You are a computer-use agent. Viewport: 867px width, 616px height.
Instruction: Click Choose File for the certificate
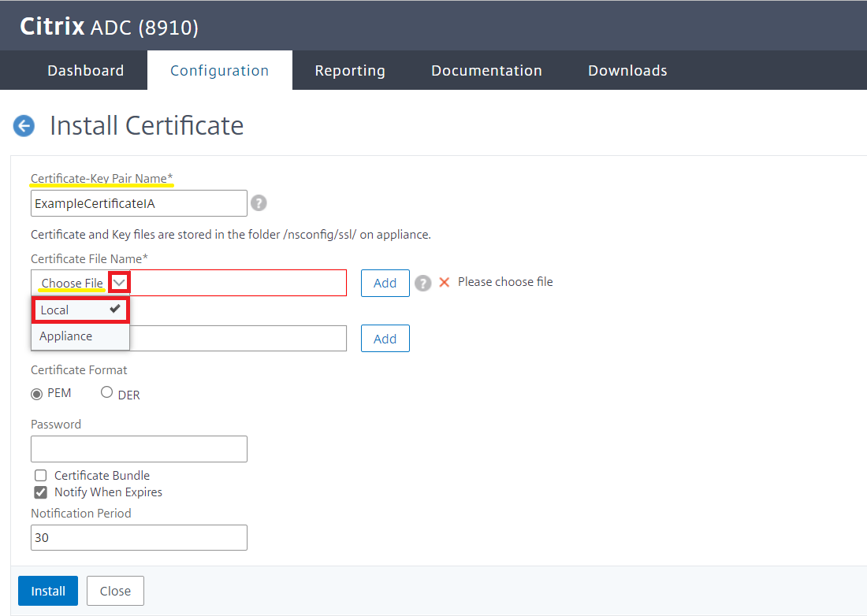(x=72, y=283)
